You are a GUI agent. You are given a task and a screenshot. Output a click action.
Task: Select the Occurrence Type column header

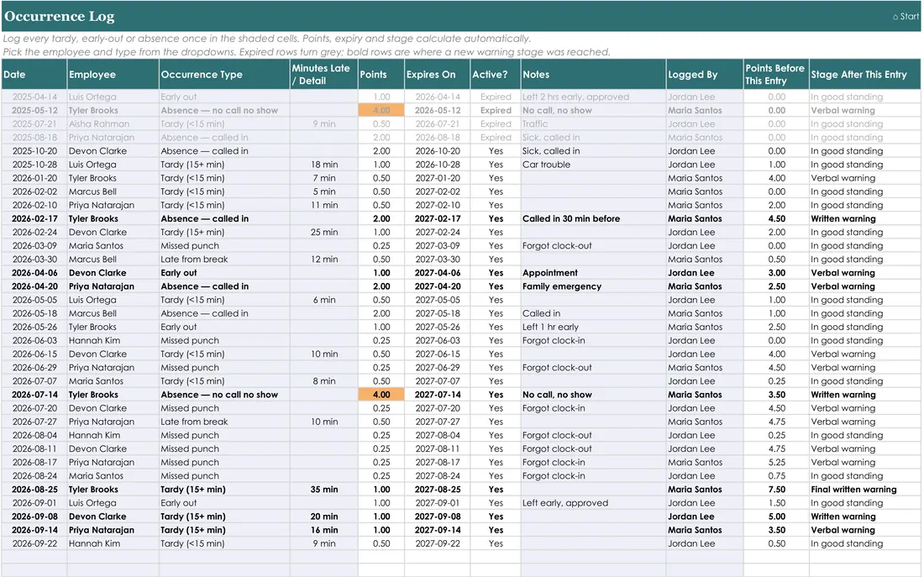click(x=224, y=74)
